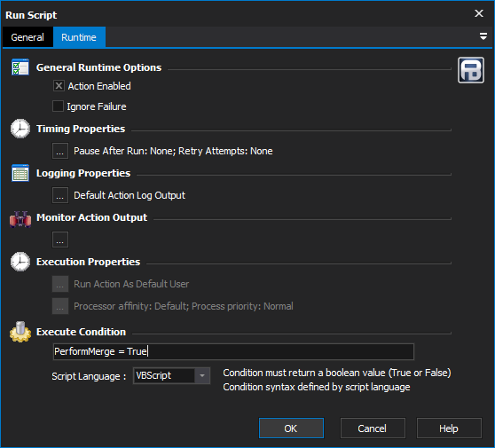Image resolution: width=495 pixels, height=448 pixels.
Task: Click the FinalBuilder logo icon at top right
Action: (471, 70)
